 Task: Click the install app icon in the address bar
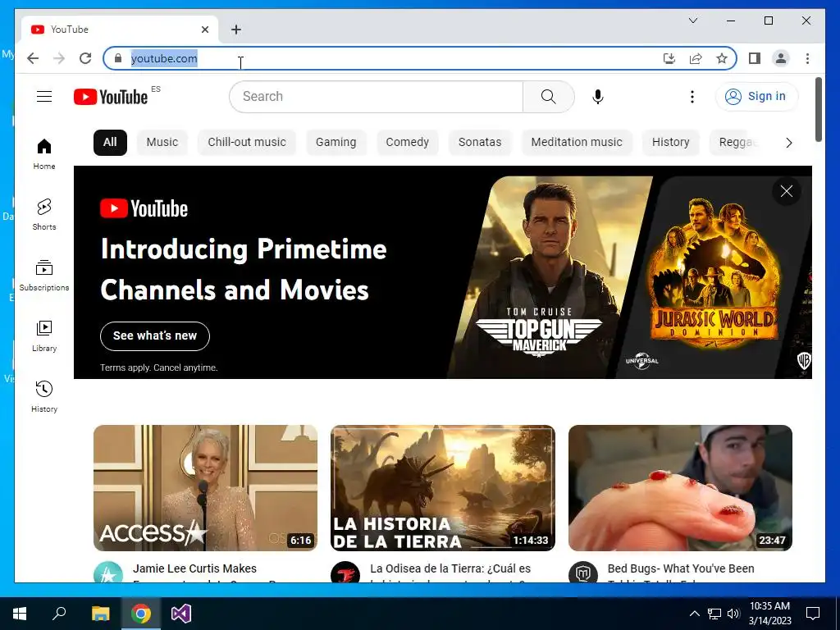coord(669,58)
